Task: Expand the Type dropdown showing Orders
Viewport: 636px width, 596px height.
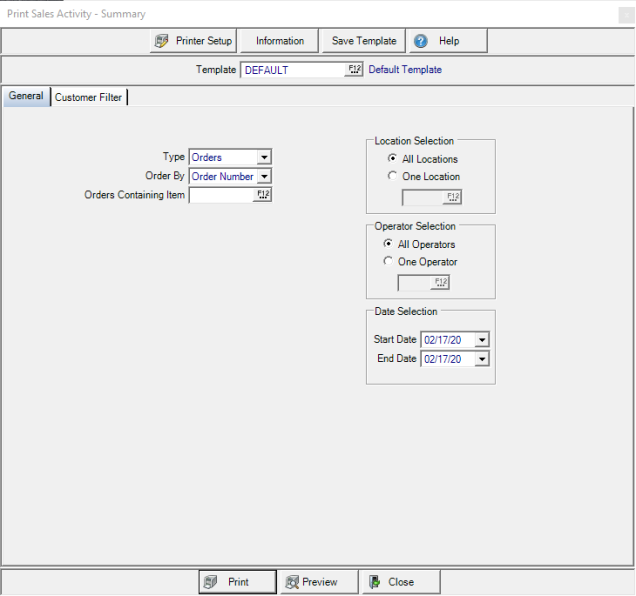Action: point(264,157)
